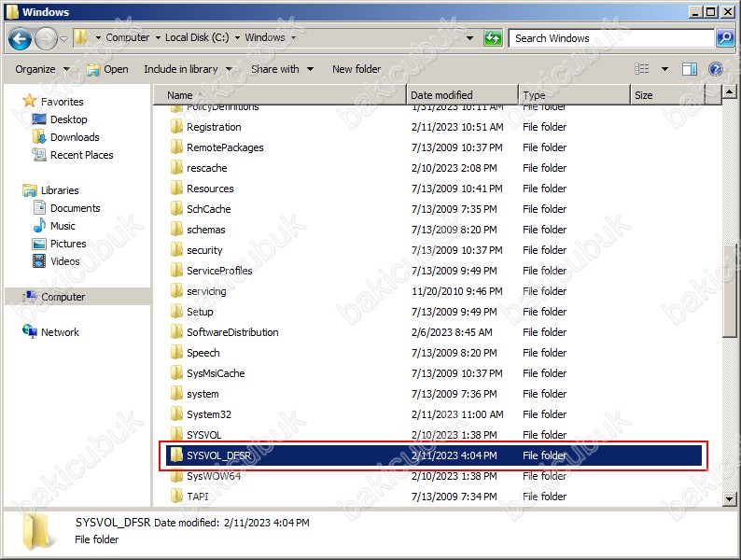This screenshot has width=741, height=560.
Task: Click the New folder button
Action: pos(357,69)
